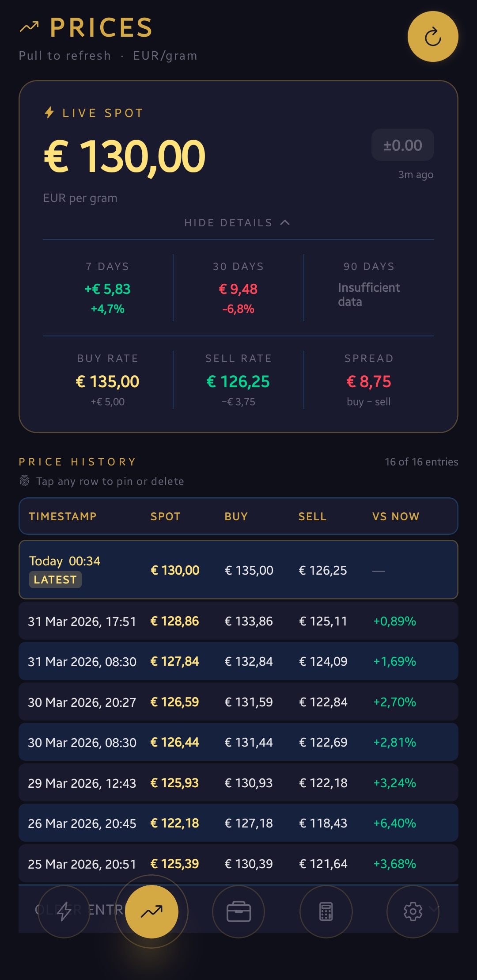477x980 pixels.
Task: Tap the LATEST badge on today's row
Action: [x=55, y=580]
